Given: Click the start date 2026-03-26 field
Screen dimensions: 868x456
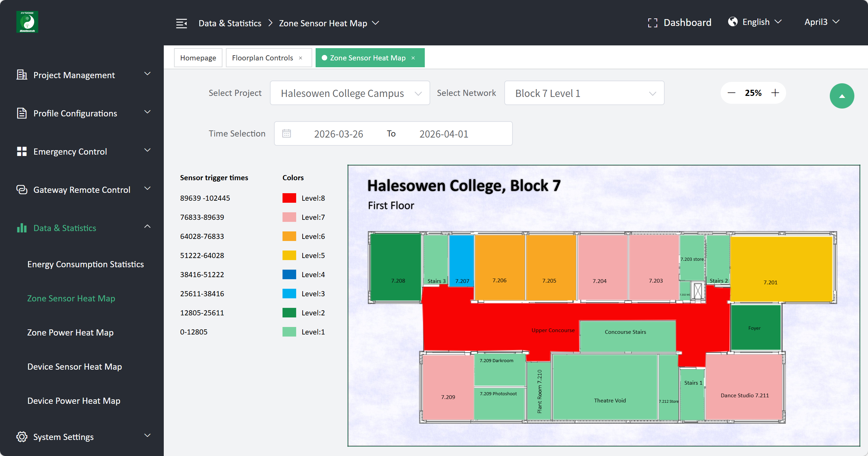Looking at the screenshot, I should (x=338, y=134).
